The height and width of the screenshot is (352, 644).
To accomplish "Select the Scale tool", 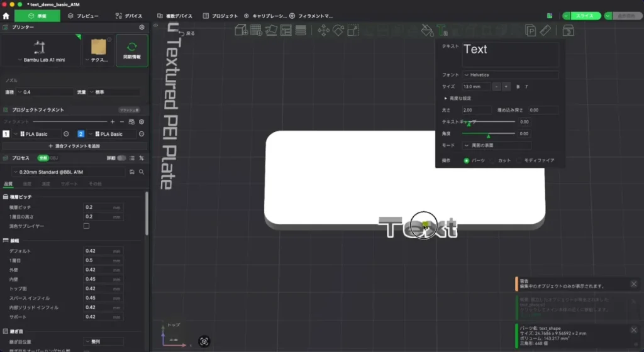I will click(353, 30).
